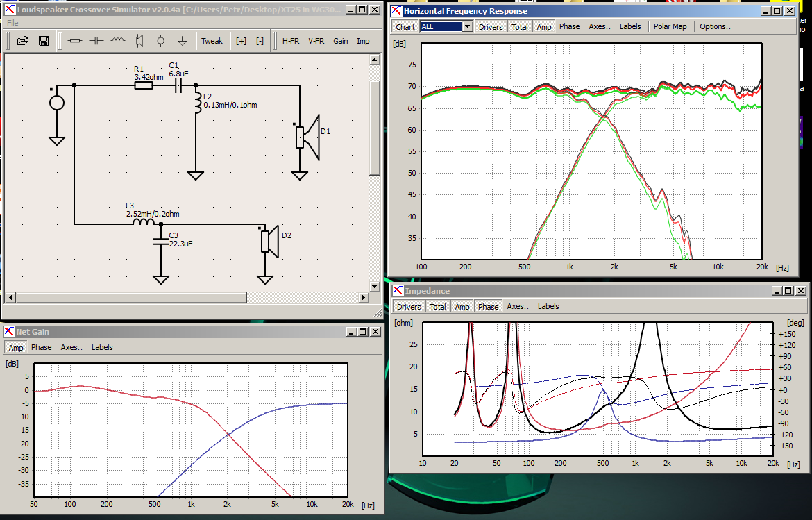
Task: Toggle Drivers in Horizontal Frequency Response
Action: (x=491, y=27)
